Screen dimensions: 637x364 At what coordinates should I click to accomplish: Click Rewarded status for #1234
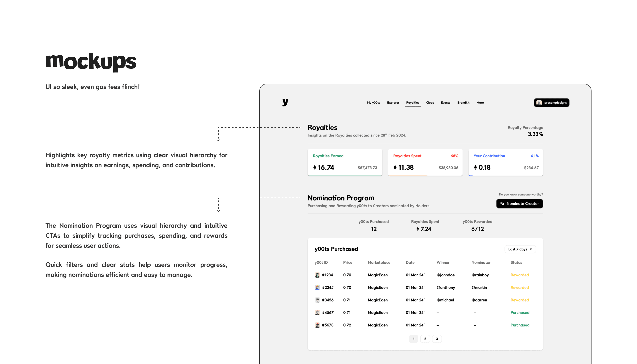[x=520, y=275]
